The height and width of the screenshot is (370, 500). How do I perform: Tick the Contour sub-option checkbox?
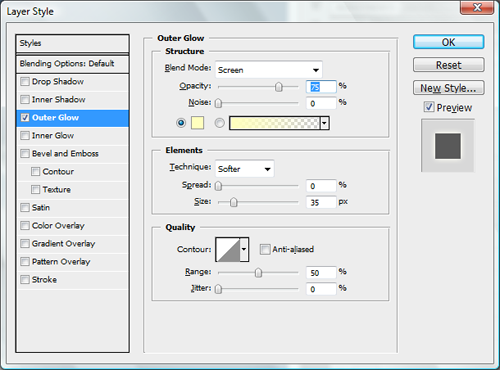pos(35,172)
